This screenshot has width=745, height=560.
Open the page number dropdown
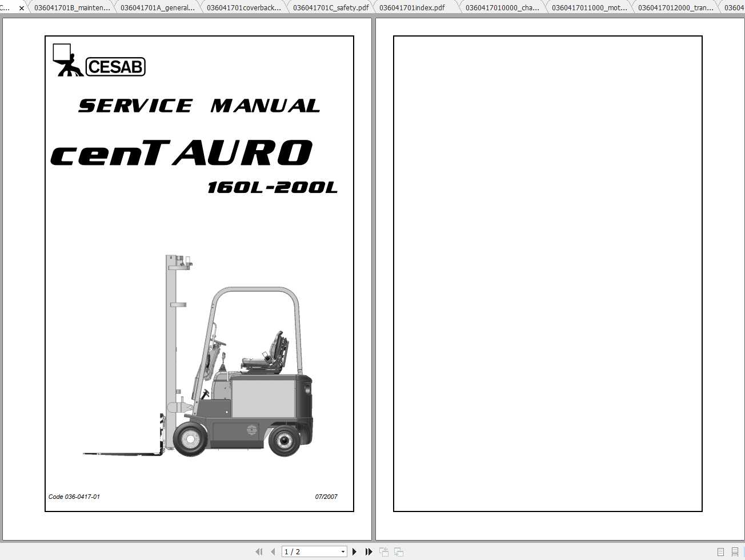(x=343, y=551)
